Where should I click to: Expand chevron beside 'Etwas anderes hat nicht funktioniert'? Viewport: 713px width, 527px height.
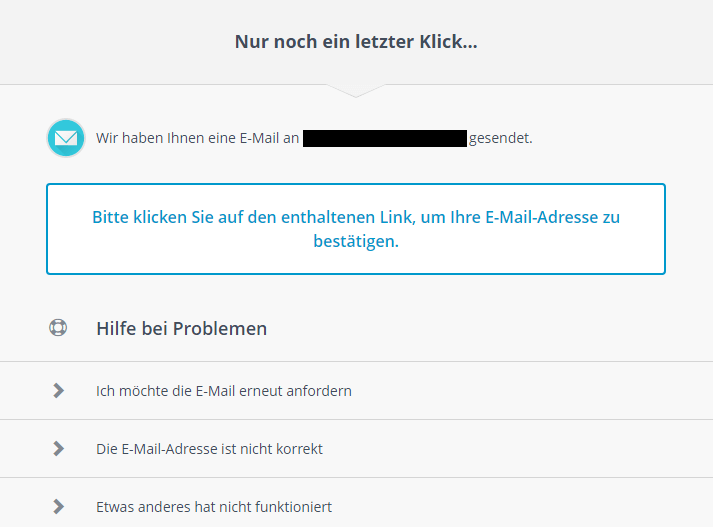click(x=58, y=506)
